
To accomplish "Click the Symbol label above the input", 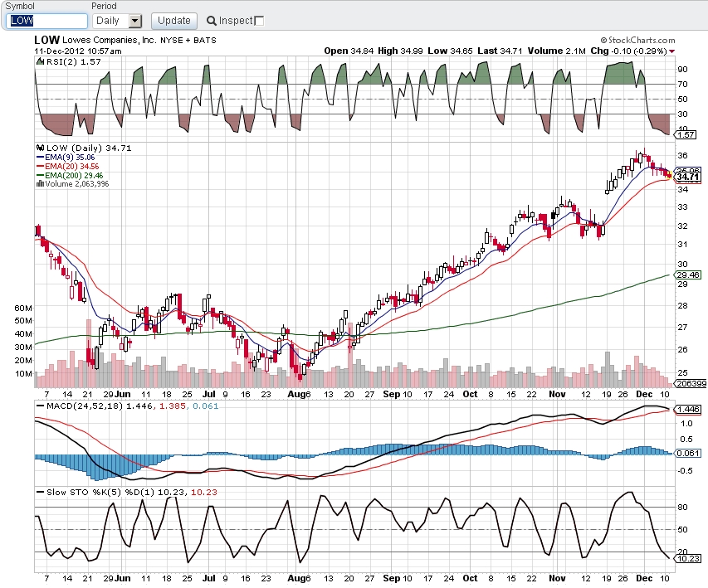I will (20, 6).
